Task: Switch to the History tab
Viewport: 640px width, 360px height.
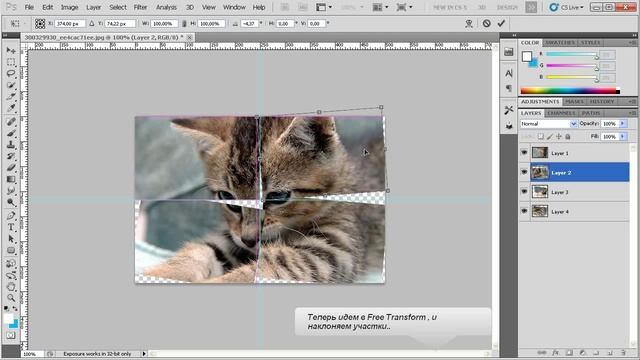Action: (x=602, y=101)
